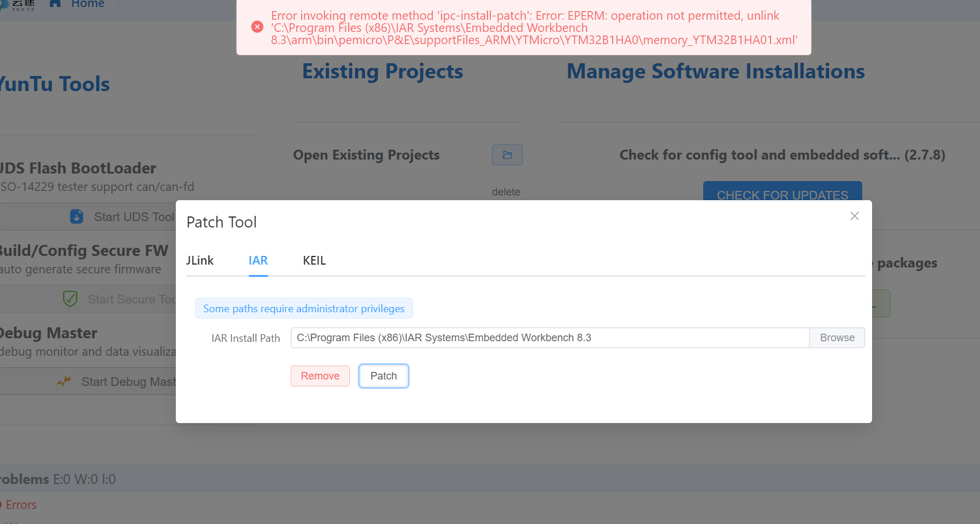Click the red Remove button
The image size is (980, 524).
point(320,376)
